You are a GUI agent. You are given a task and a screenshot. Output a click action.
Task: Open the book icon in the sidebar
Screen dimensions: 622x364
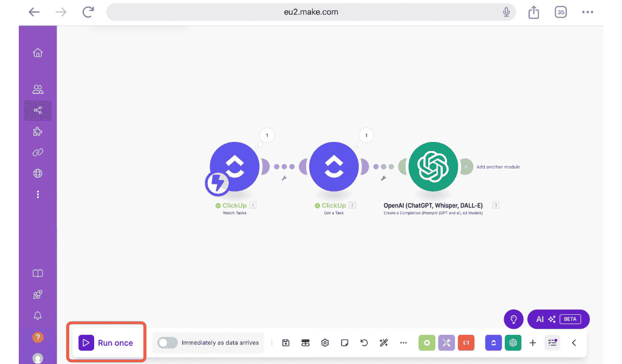[x=38, y=273]
